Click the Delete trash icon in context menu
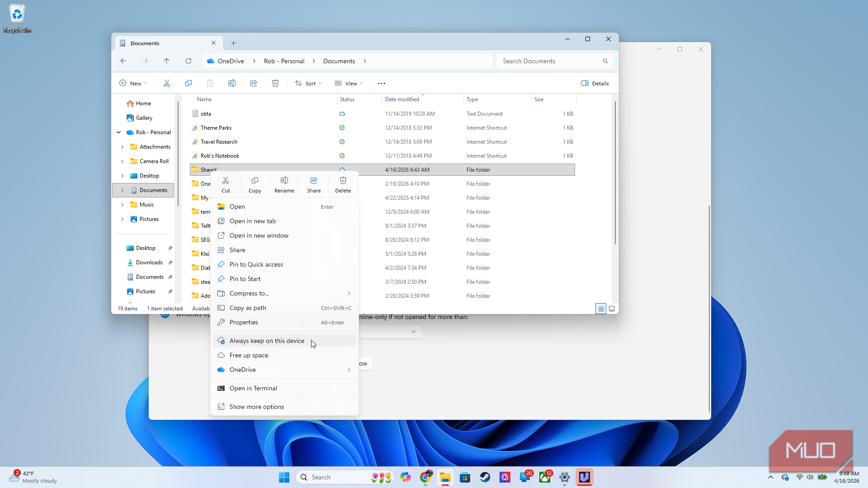This screenshot has width=868, height=488. pyautogui.click(x=343, y=181)
